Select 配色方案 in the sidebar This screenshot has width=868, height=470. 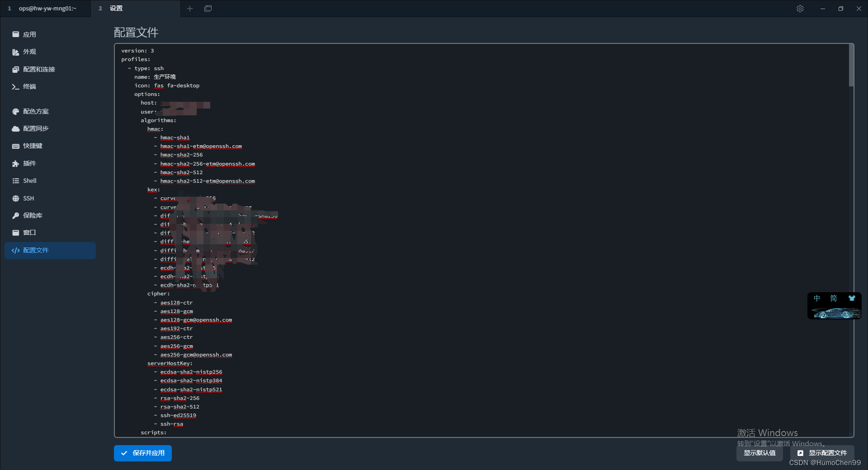[x=50, y=111]
